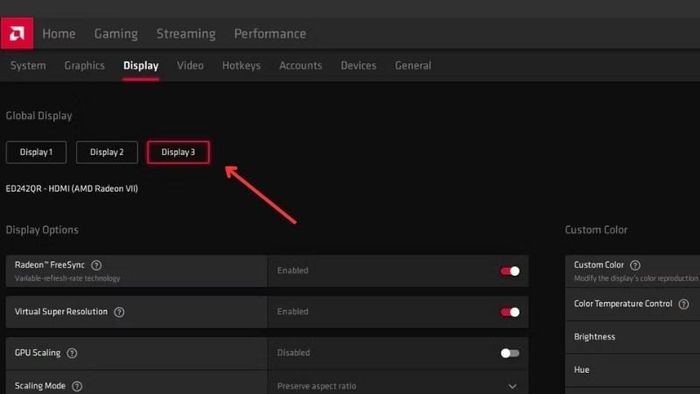Click the Virtual Super Resolution label

point(61,311)
